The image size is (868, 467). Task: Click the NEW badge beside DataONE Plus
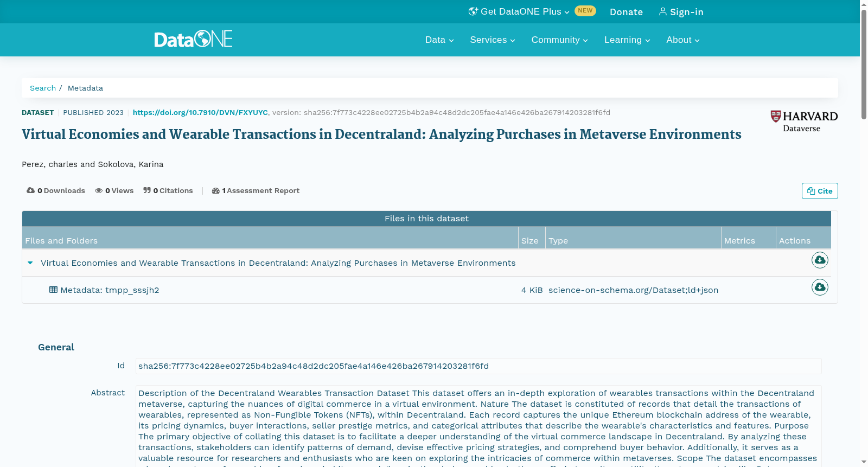tap(585, 11)
